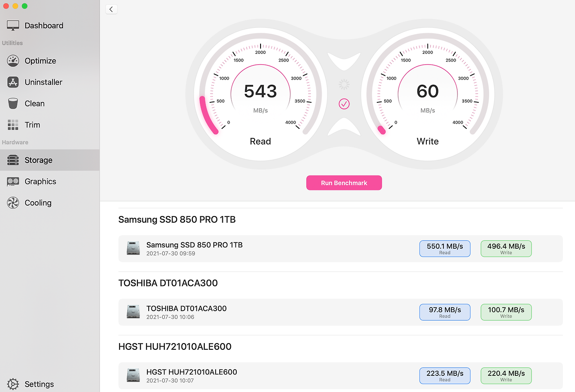Click the Graphics card icon
Image resolution: width=575 pixels, height=392 pixels.
pyautogui.click(x=13, y=181)
